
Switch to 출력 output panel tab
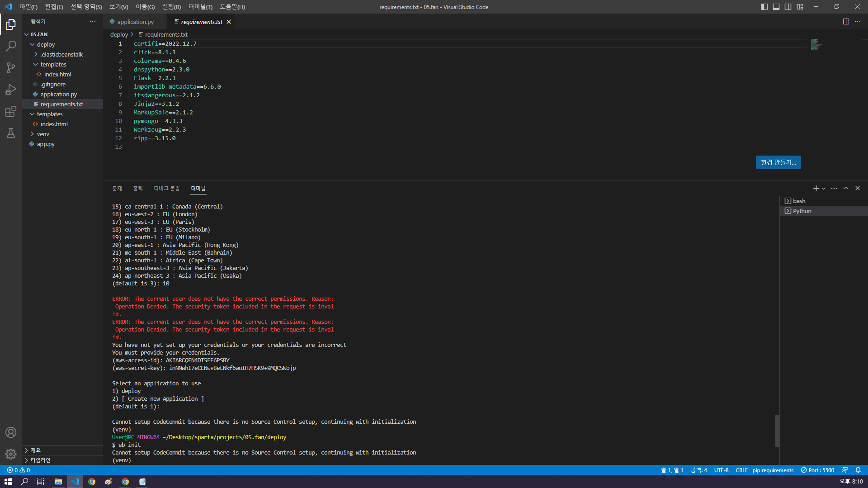point(138,188)
